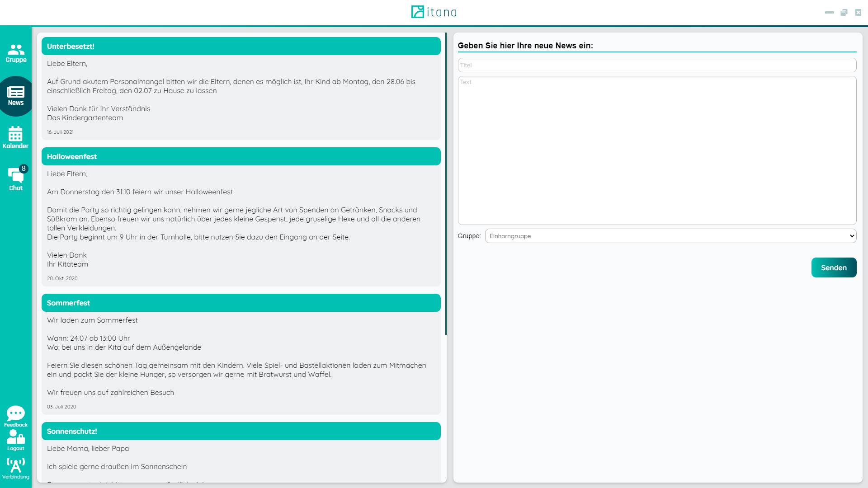The width and height of the screenshot is (868, 488).
Task: Click the Titel input field
Action: 657,64
